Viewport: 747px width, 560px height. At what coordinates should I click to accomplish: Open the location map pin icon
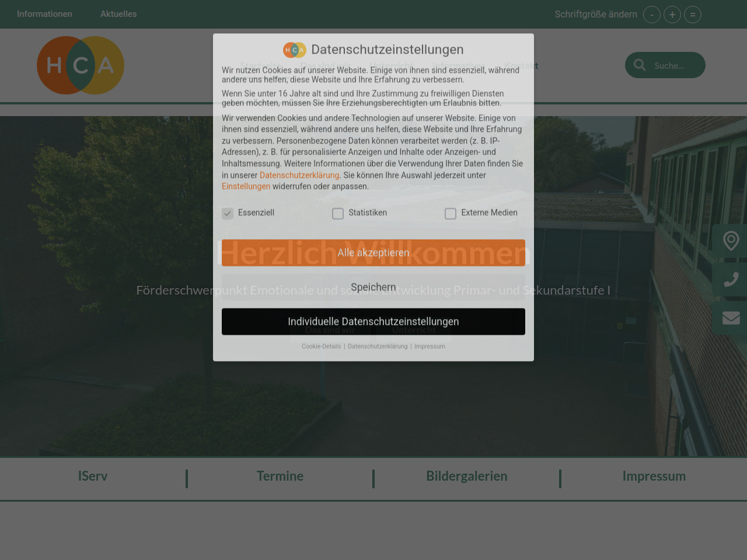coord(731,241)
